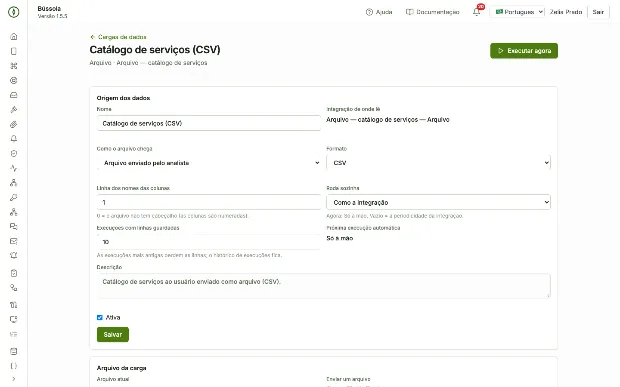
Task: Click the Zélia Prado user name
Action: [x=566, y=12]
